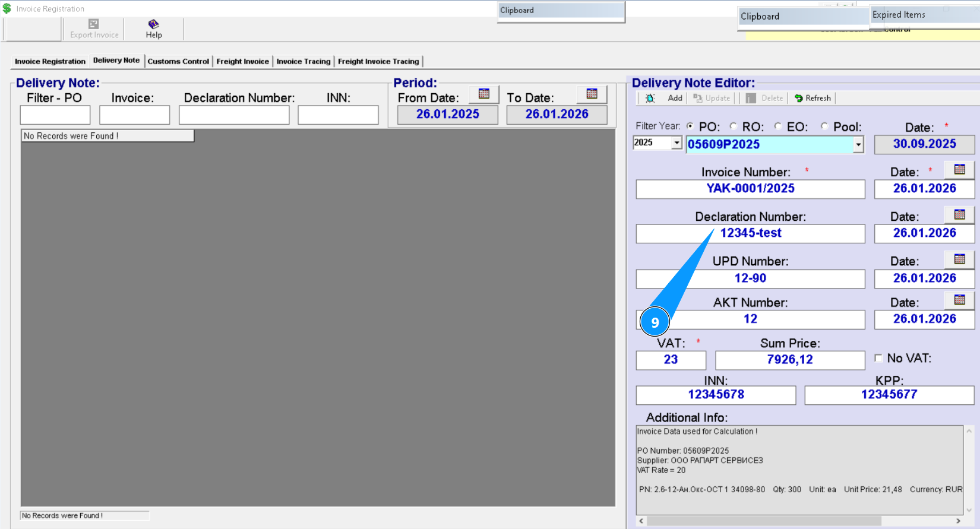Click the UPD Number date field
Screen dimensions: 980x529
[x=925, y=278]
